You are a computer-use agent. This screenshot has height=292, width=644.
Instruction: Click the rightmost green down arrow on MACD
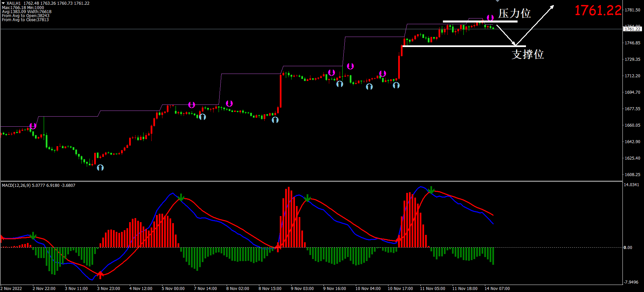click(431, 190)
